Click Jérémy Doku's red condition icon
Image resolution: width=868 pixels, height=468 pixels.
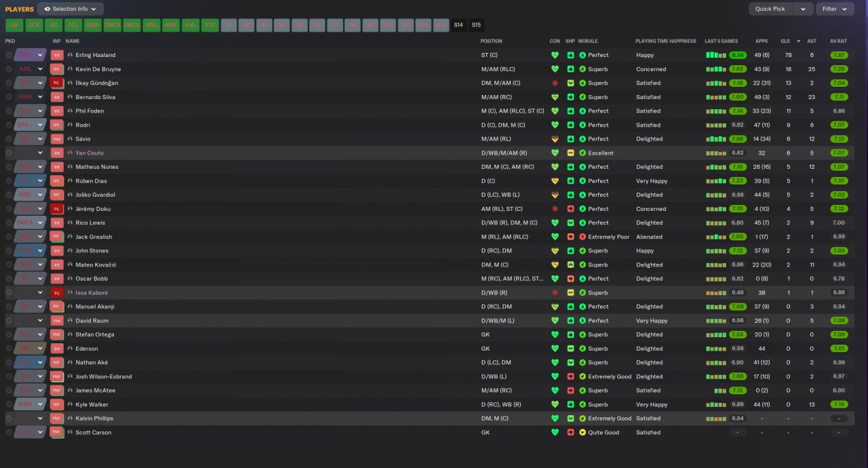pyautogui.click(x=555, y=209)
